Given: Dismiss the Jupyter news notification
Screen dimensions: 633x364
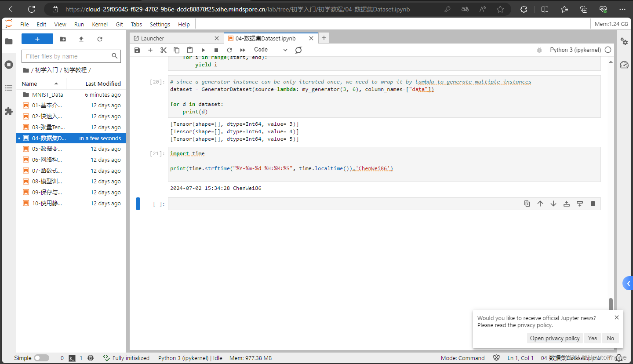Looking at the screenshot, I should [x=617, y=317].
